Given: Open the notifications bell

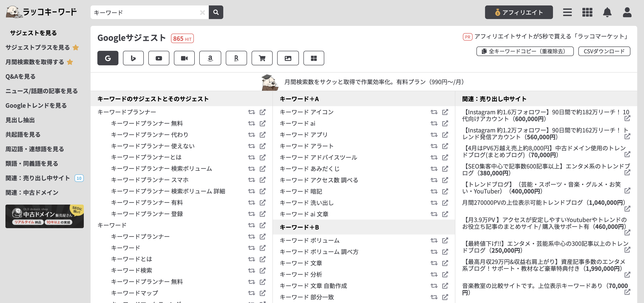Looking at the screenshot, I should click(607, 12).
